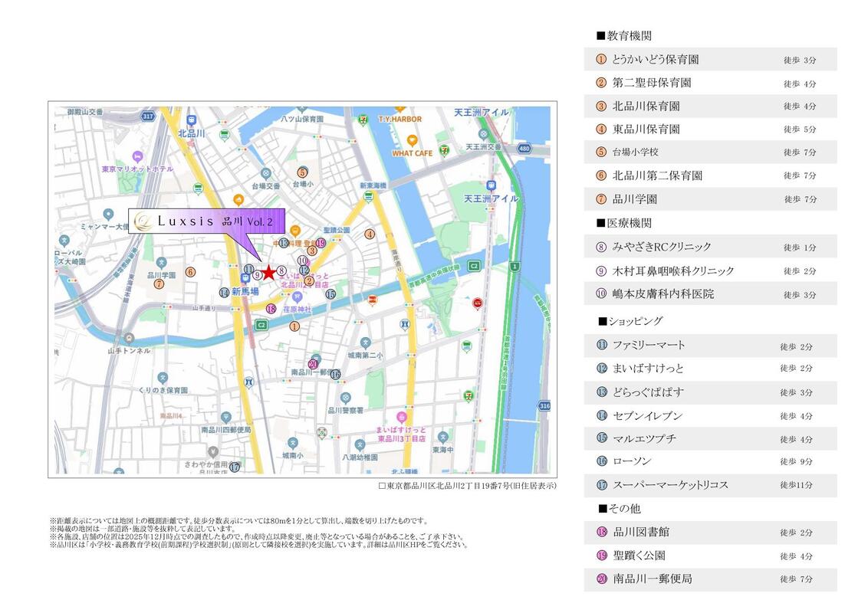868x613 pixels.
Task: Click the address text below the map
Action: coord(468,486)
